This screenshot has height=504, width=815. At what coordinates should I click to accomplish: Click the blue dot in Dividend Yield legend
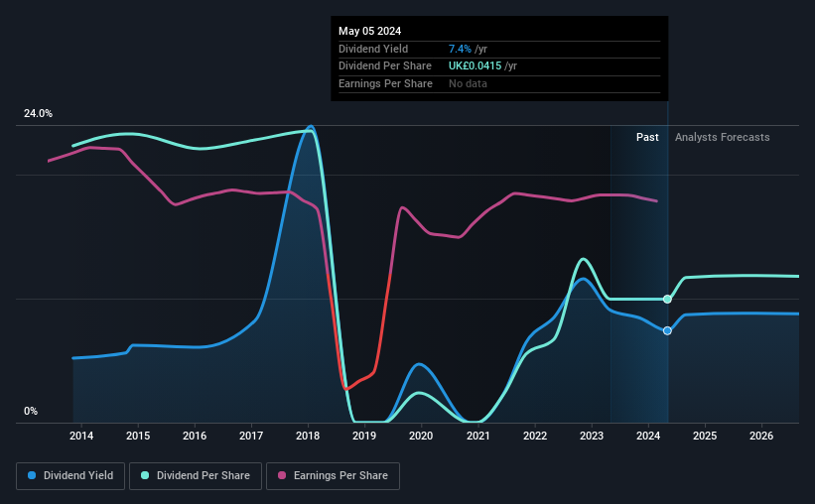tap(32, 475)
